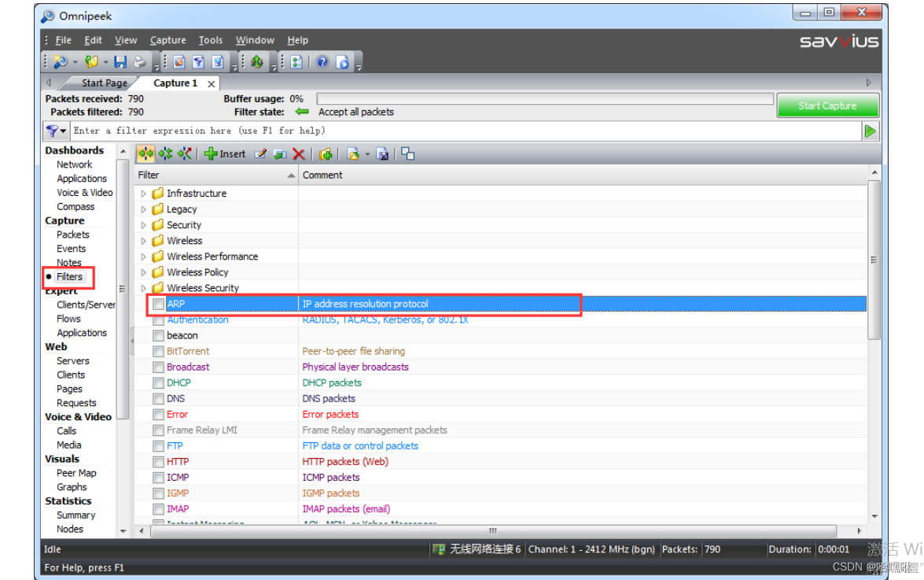The height and width of the screenshot is (580, 924).
Task: Enable the DHCP filter checkbox
Action: click(x=159, y=383)
